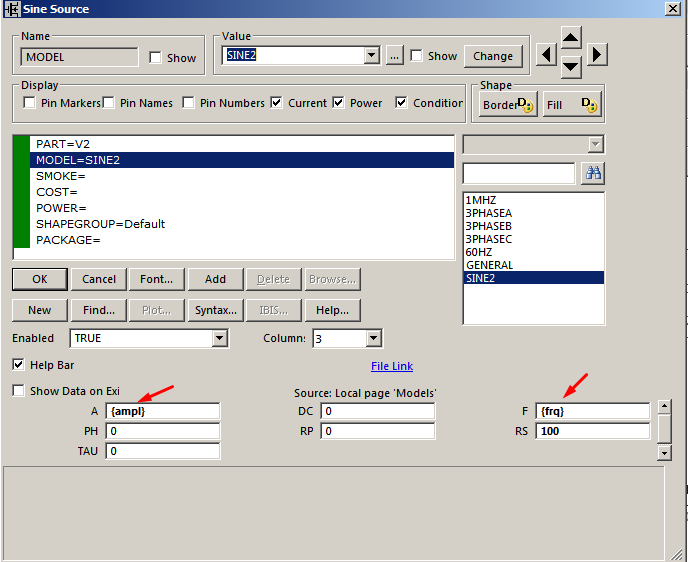Select the GENERAL model in the list
This screenshot has width=688, height=562.
[x=534, y=265]
